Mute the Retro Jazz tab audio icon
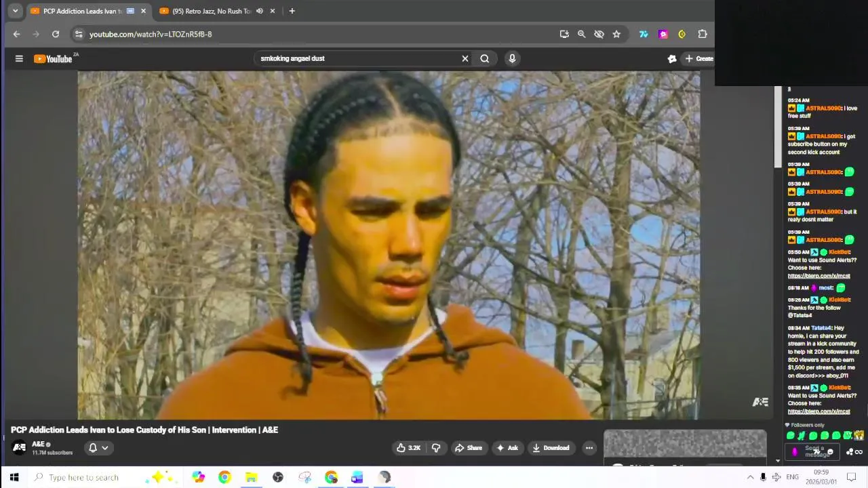The height and width of the screenshot is (488, 868). pyautogui.click(x=259, y=11)
